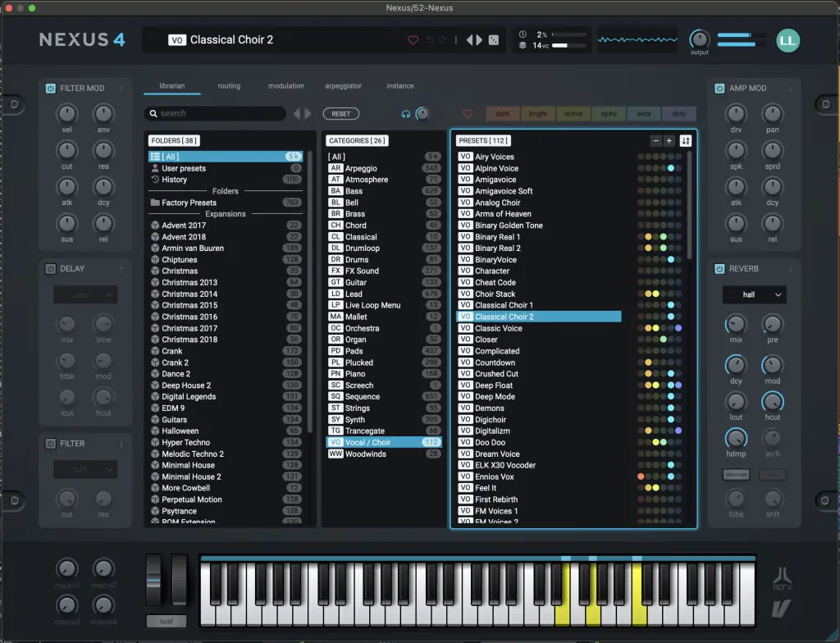
Task: Toggle the wide tag filter
Action: 644,114
